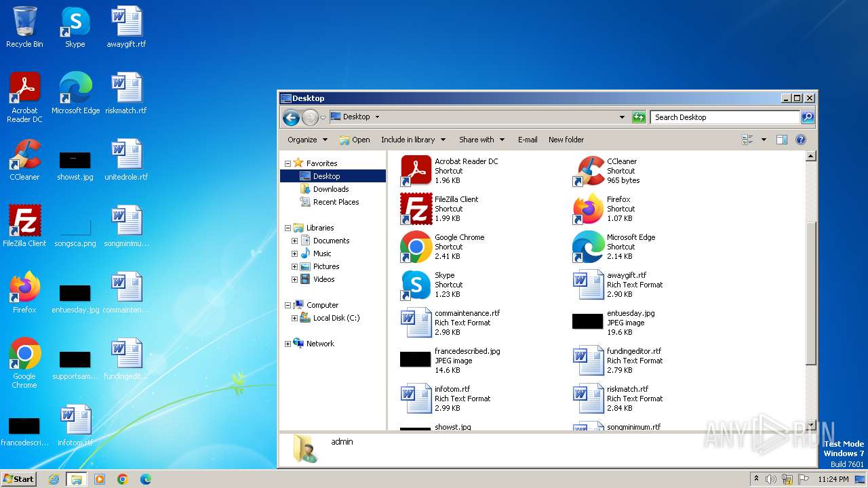Select Recent Places in Favorites

(x=329, y=202)
